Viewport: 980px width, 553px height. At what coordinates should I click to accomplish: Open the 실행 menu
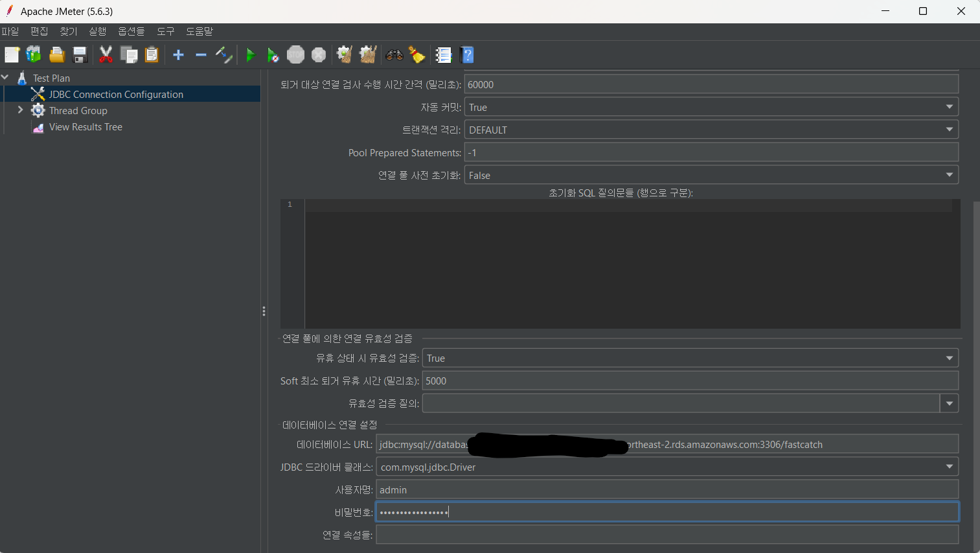click(98, 31)
